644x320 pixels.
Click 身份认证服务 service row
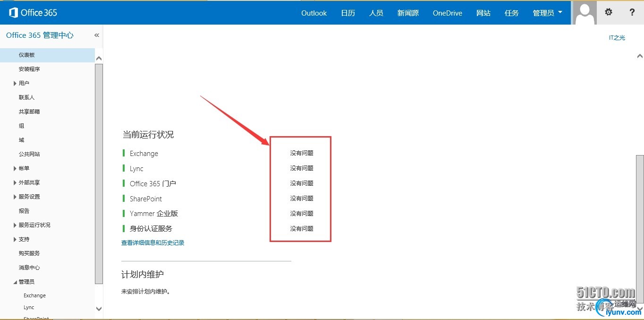point(151,229)
